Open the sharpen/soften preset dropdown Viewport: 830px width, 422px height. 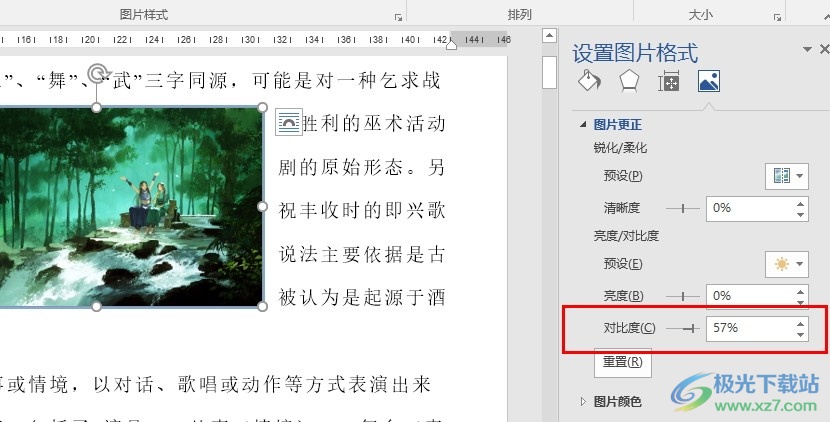(x=787, y=176)
